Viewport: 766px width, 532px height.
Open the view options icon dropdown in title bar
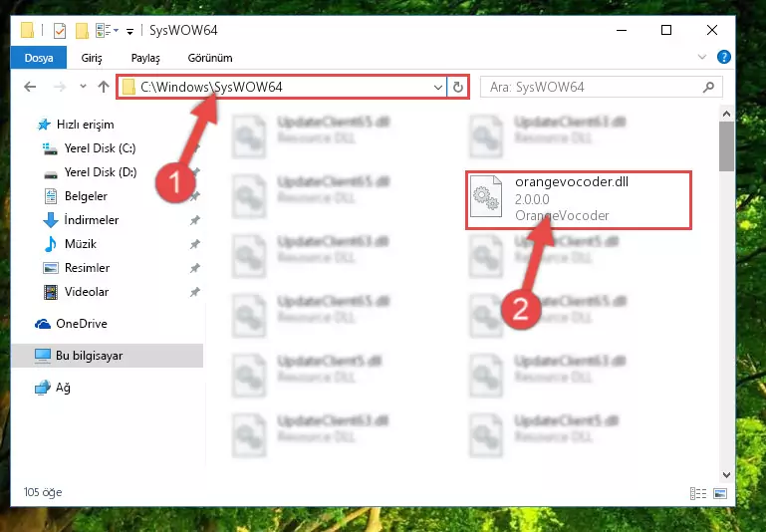point(107,31)
